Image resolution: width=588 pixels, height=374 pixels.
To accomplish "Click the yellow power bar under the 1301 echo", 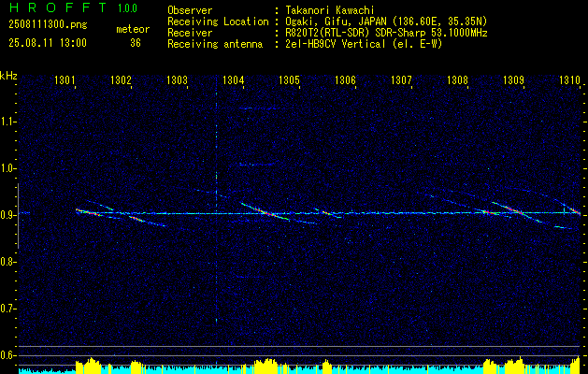I will click(88, 366).
